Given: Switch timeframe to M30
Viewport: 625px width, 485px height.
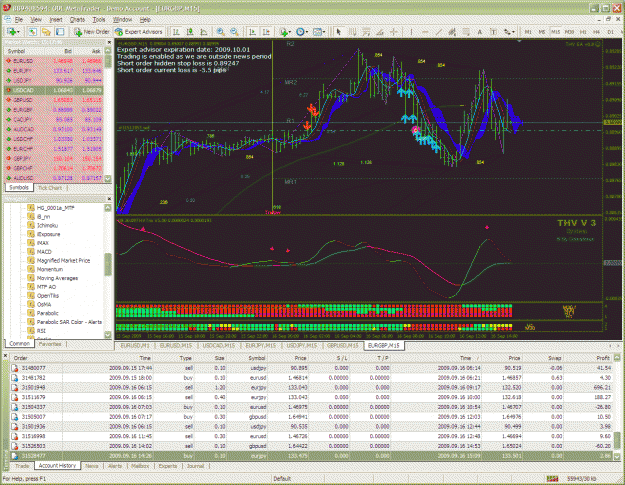Looking at the screenshot, I should click(569, 32).
